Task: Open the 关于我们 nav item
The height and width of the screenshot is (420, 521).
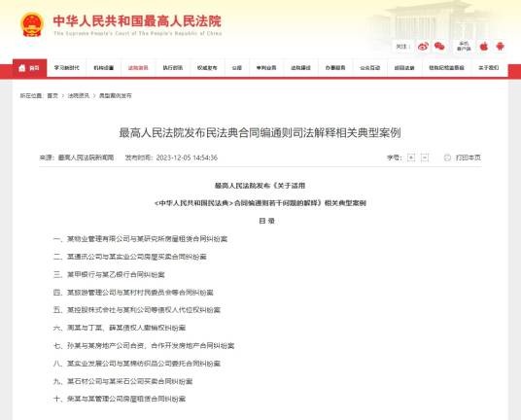Action: (488, 68)
